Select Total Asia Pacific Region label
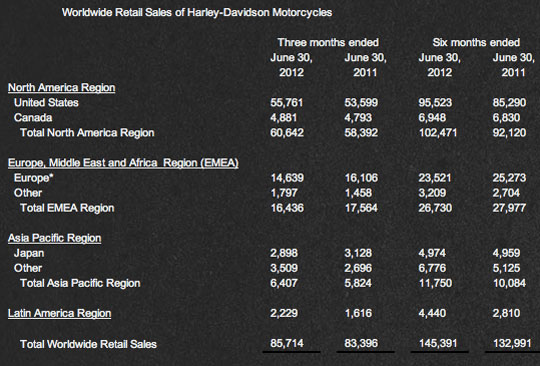The height and width of the screenshot is (366, 540). [x=80, y=283]
